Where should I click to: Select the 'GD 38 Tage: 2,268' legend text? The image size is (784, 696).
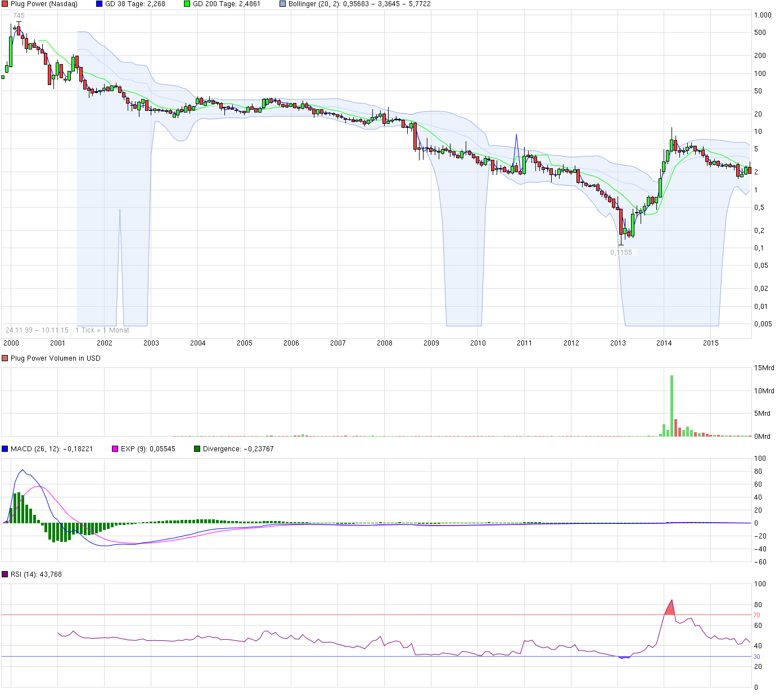point(135,4)
